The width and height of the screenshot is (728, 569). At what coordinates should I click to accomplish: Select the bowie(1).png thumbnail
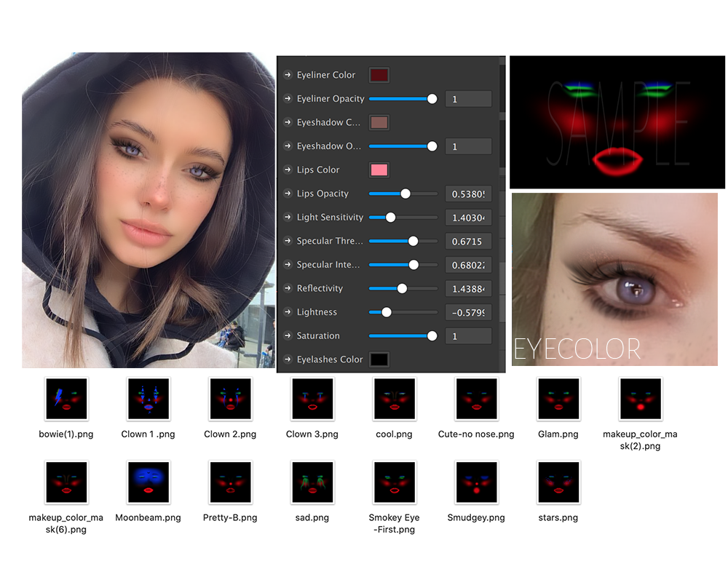click(66, 399)
